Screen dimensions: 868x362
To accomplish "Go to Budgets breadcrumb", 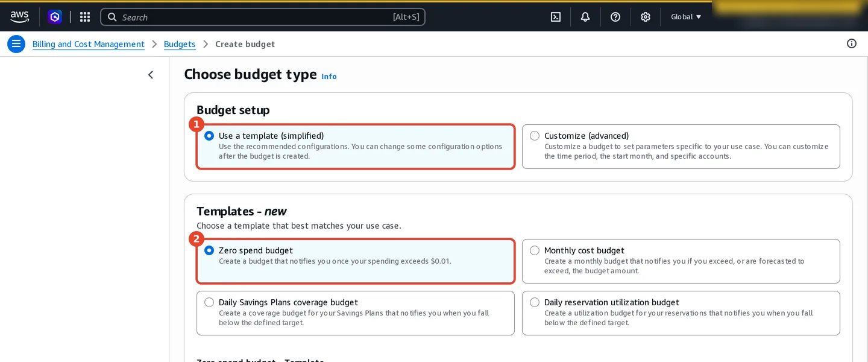I will pyautogui.click(x=180, y=44).
